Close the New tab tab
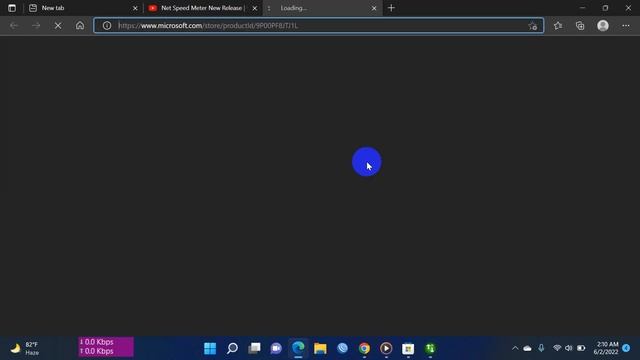 pos(135,8)
